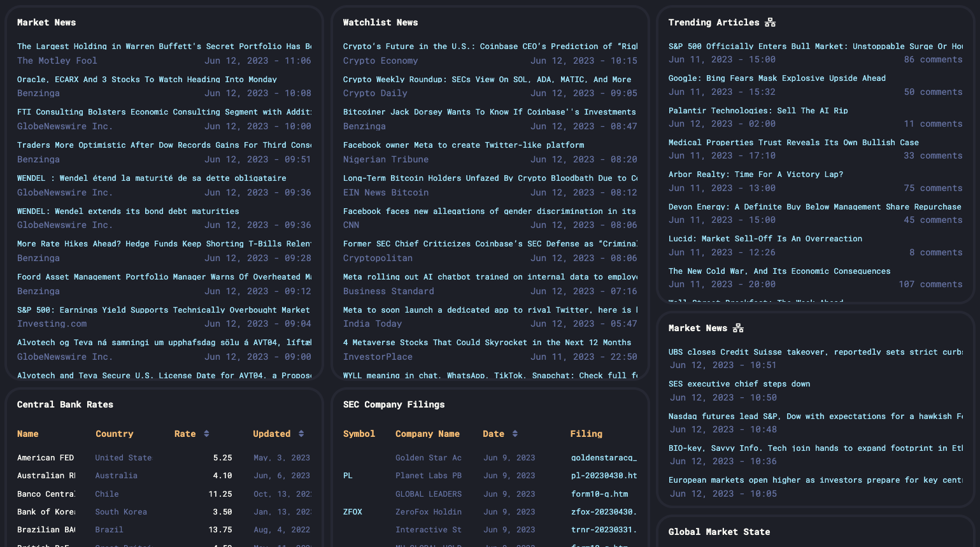This screenshot has height=547, width=980.
Task: Open Facebook faces new allegations article
Action: click(x=490, y=211)
